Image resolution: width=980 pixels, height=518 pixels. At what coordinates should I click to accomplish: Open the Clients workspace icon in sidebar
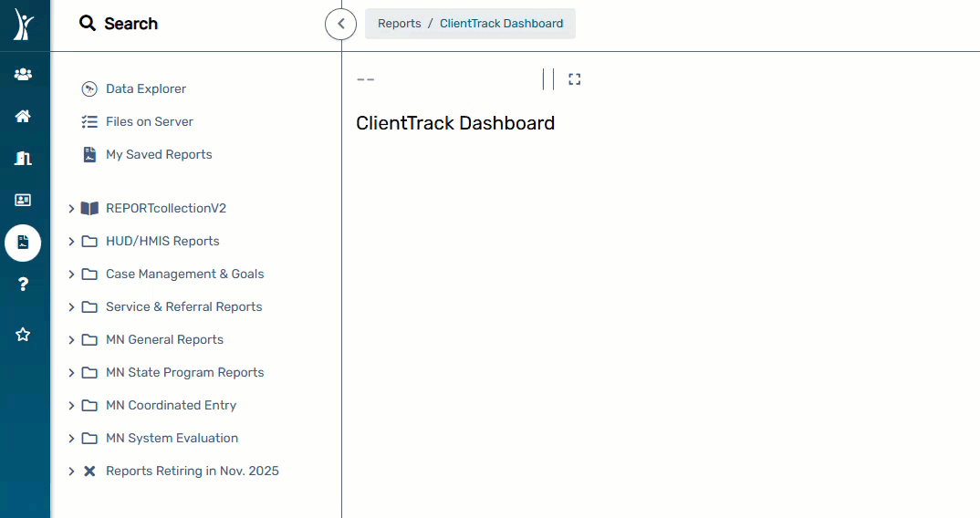pyautogui.click(x=23, y=75)
